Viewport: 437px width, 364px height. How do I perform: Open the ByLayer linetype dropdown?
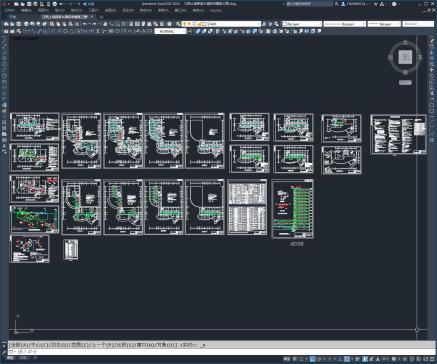click(x=345, y=24)
